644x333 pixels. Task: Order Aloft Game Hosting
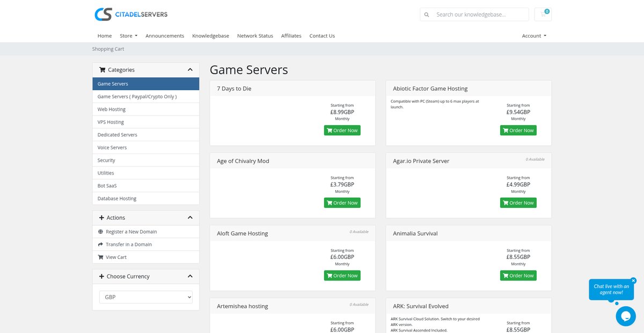click(342, 276)
